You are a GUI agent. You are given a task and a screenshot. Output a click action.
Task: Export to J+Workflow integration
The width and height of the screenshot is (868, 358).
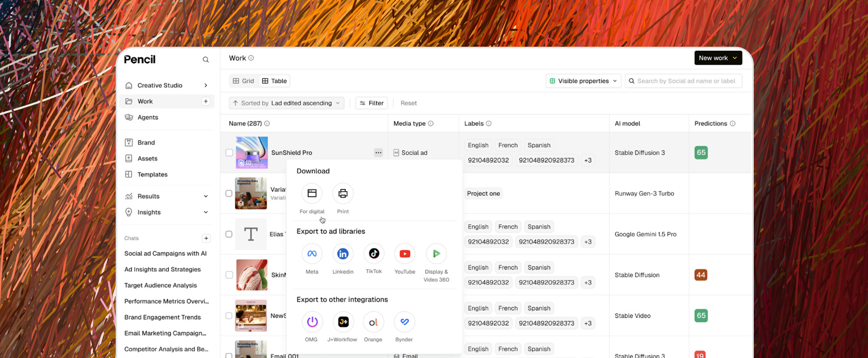coord(343,322)
